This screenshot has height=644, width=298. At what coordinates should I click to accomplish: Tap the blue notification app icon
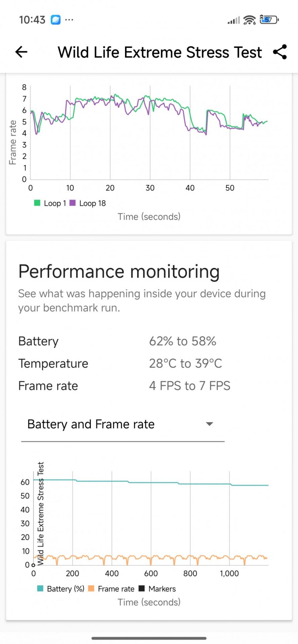[55, 20]
